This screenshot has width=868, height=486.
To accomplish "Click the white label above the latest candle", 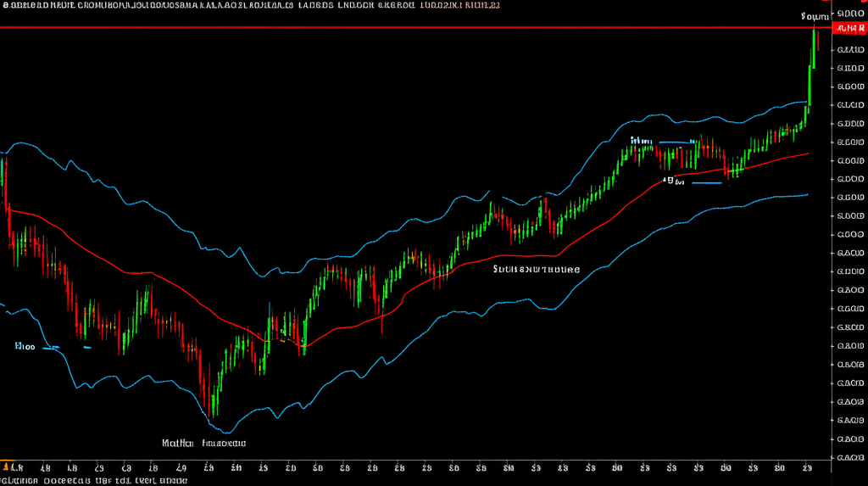I will (814, 16).
